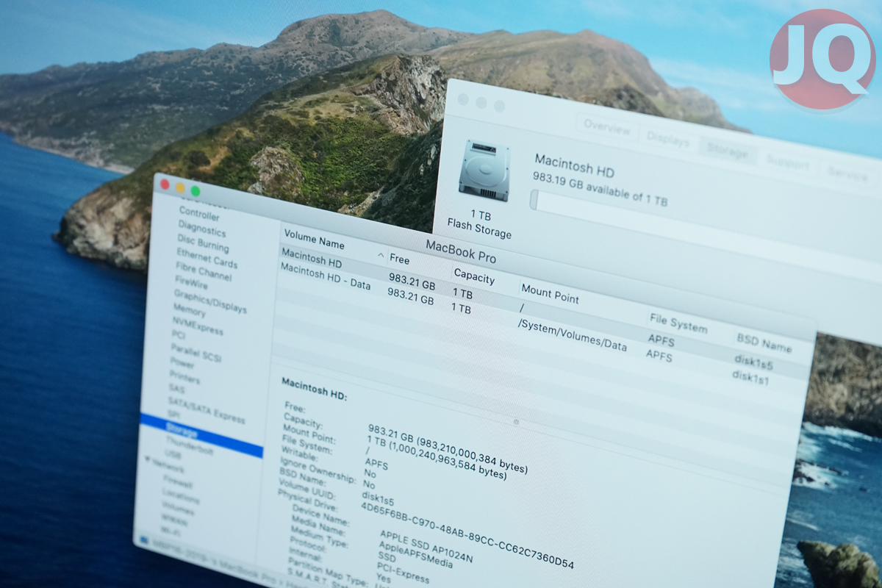Close the About This Mac window

[463, 99]
